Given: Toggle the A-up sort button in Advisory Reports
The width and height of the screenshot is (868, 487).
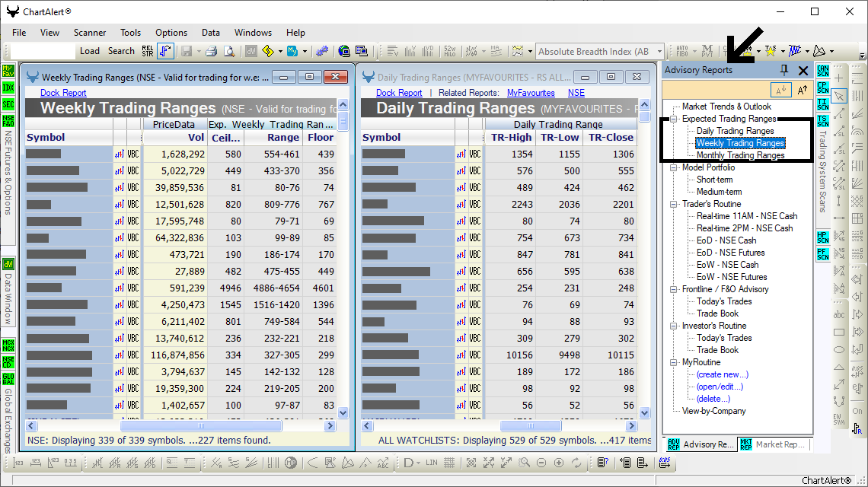Looking at the screenshot, I should [x=802, y=90].
